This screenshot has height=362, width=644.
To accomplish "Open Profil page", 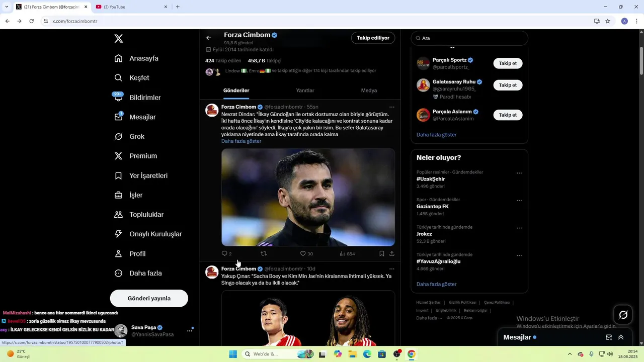I will (x=130, y=254).
